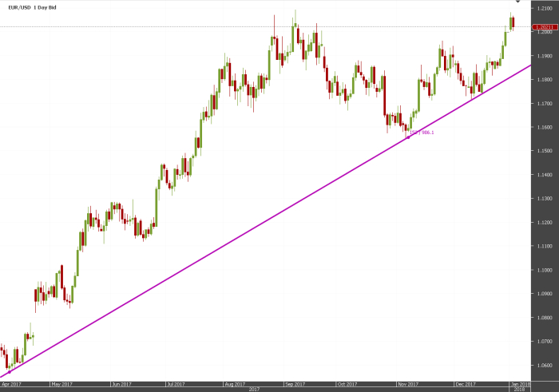Click the latest red candlestick at the chart's right edge
Image resolution: width=559 pixels, height=392 pixels.
coord(513,22)
